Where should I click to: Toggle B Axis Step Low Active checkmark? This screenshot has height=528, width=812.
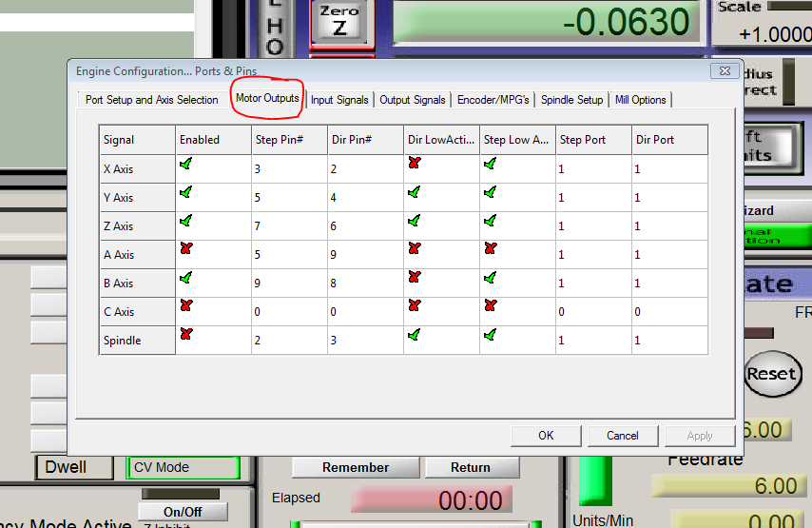(490, 278)
